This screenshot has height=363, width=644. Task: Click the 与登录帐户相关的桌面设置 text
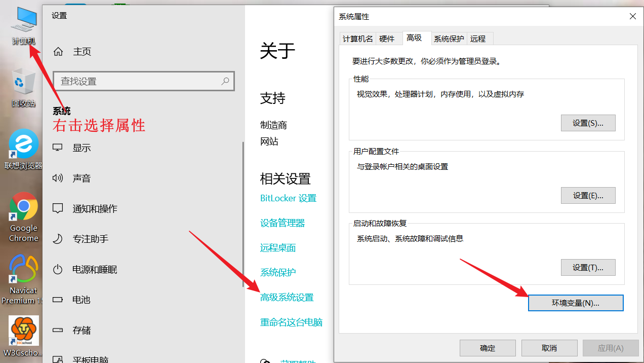[x=402, y=166]
